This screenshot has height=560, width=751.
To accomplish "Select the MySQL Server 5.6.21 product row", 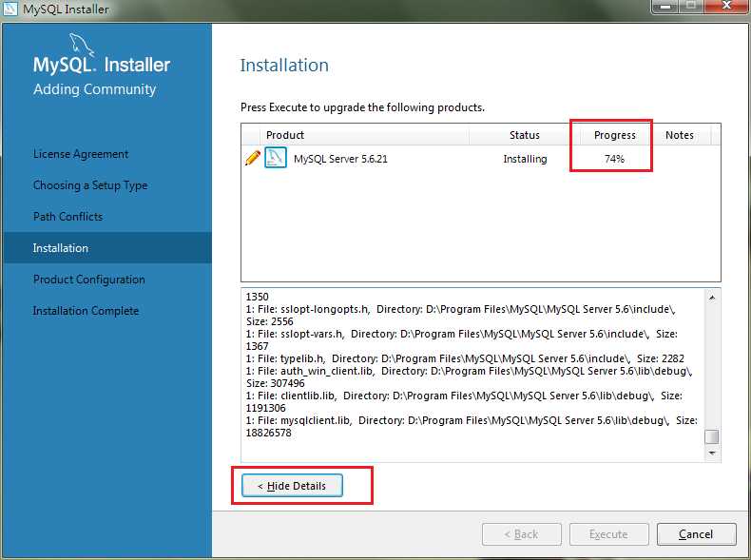I will point(480,159).
